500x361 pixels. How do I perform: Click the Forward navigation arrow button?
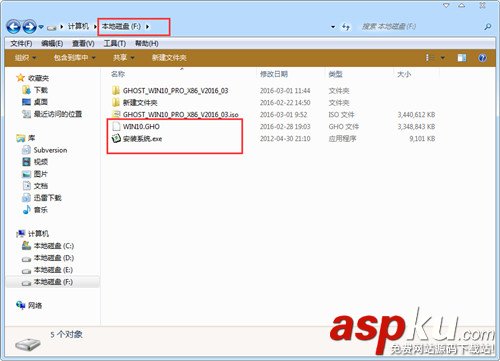[29, 26]
